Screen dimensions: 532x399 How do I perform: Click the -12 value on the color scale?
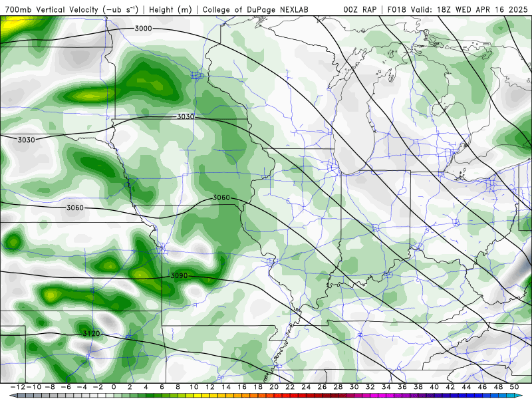click(18, 387)
